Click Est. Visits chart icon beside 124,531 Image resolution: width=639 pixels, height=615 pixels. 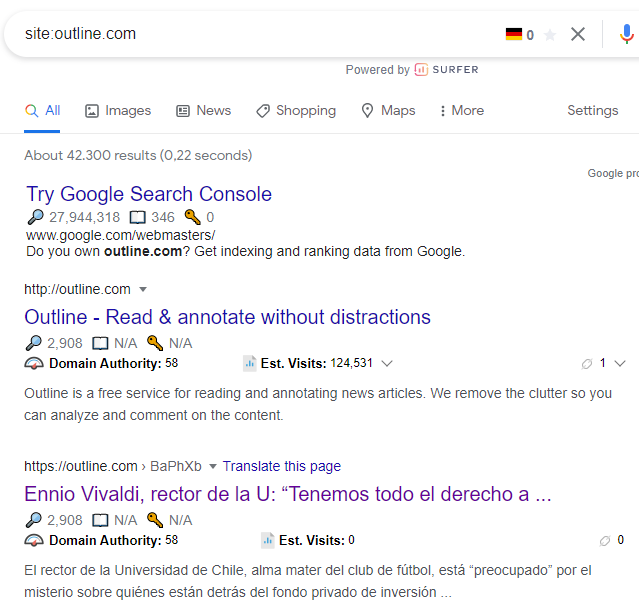coord(249,363)
